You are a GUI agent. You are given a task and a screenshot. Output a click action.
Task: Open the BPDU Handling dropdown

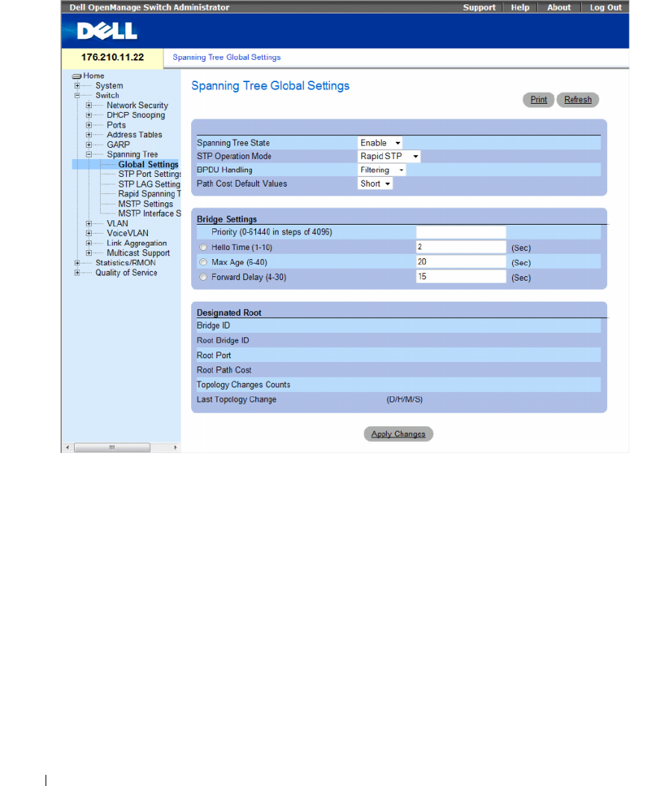point(382,170)
